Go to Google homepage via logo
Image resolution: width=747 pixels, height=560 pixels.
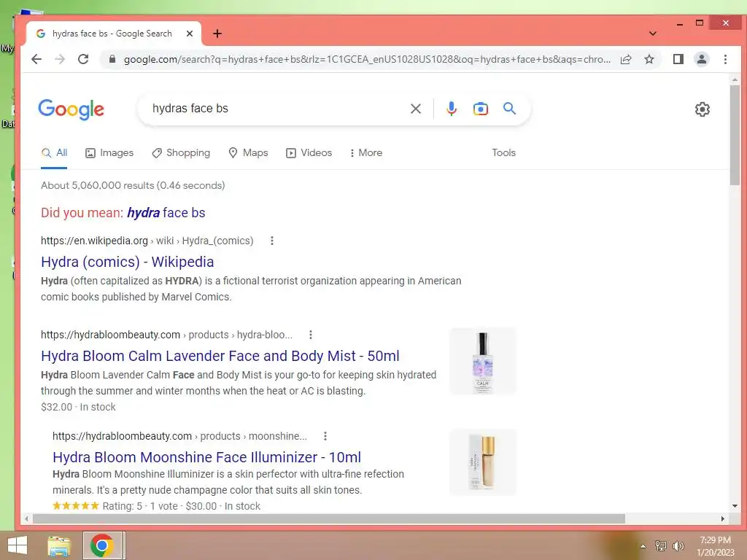[71, 109]
